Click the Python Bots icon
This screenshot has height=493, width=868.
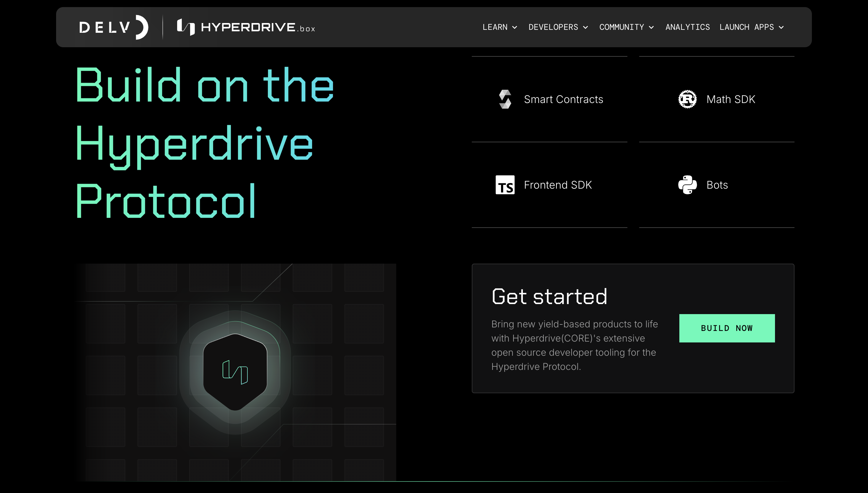click(687, 185)
